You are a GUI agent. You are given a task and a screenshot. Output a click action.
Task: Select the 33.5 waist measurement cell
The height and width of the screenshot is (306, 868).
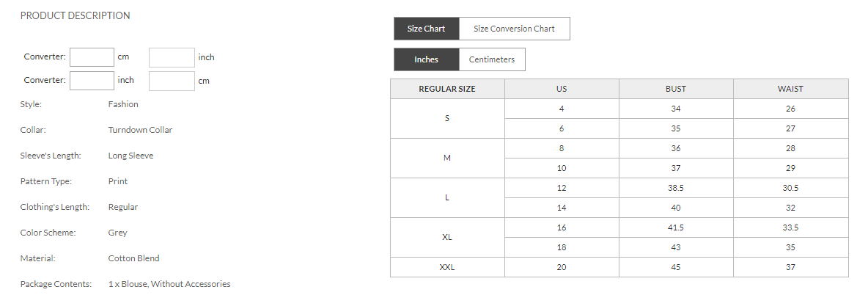coord(790,227)
